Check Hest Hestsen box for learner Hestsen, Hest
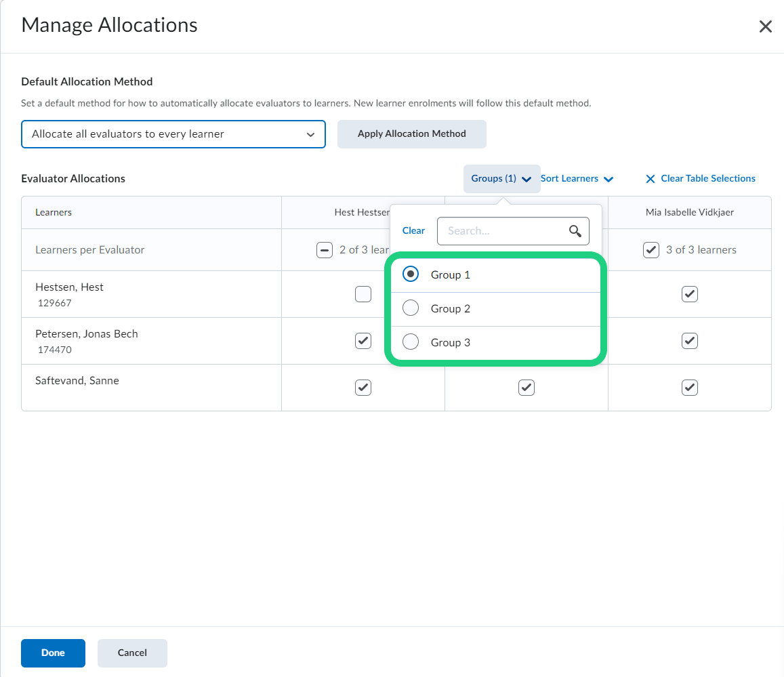784x677 pixels. (363, 294)
